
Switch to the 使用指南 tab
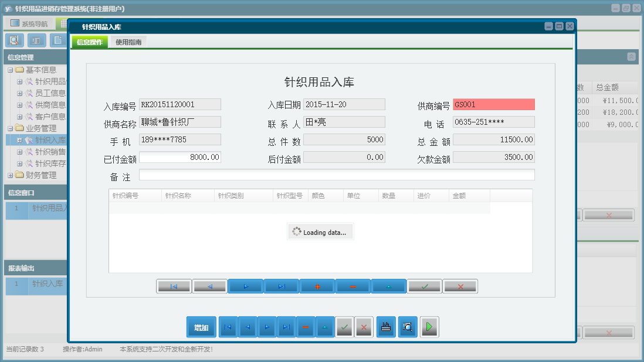coord(128,42)
